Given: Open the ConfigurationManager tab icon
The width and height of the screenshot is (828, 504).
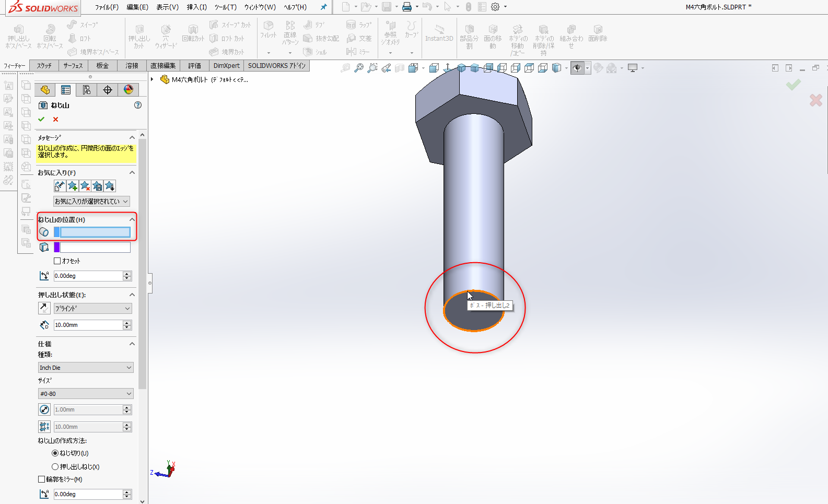Looking at the screenshot, I should pyautogui.click(x=86, y=90).
